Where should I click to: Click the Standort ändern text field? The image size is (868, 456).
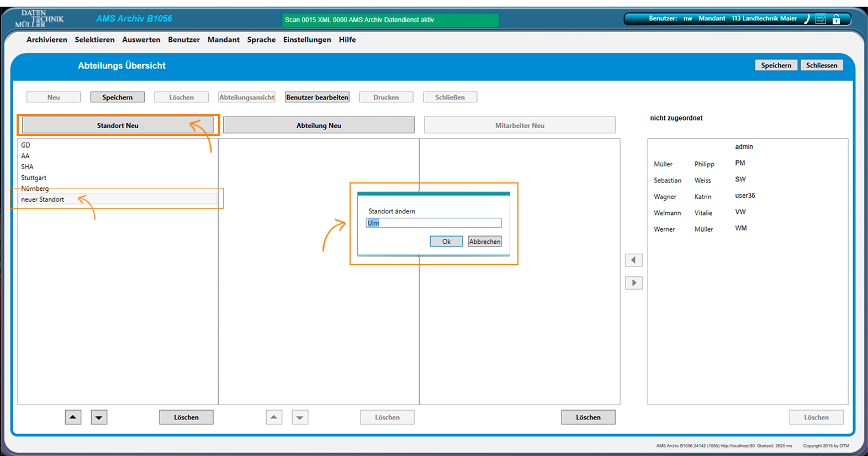pos(433,223)
